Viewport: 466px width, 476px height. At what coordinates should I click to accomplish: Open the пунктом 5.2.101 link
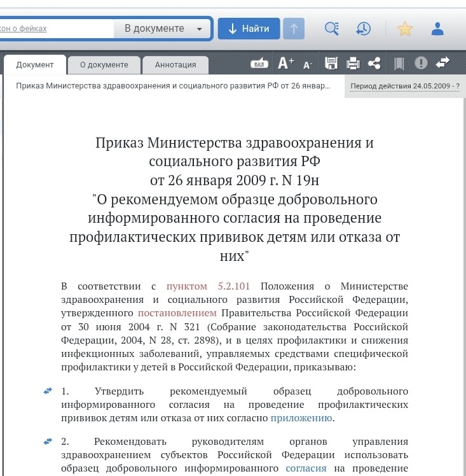click(208, 286)
